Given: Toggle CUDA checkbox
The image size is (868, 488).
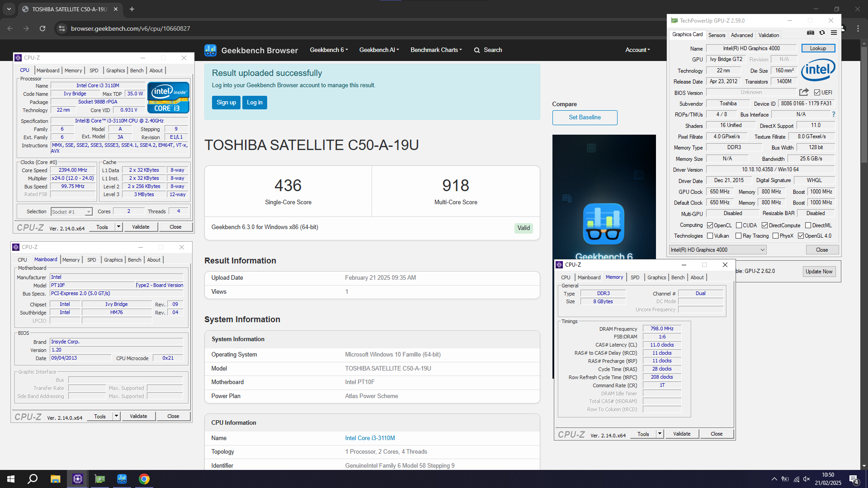Looking at the screenshot, I should point(739,225).
